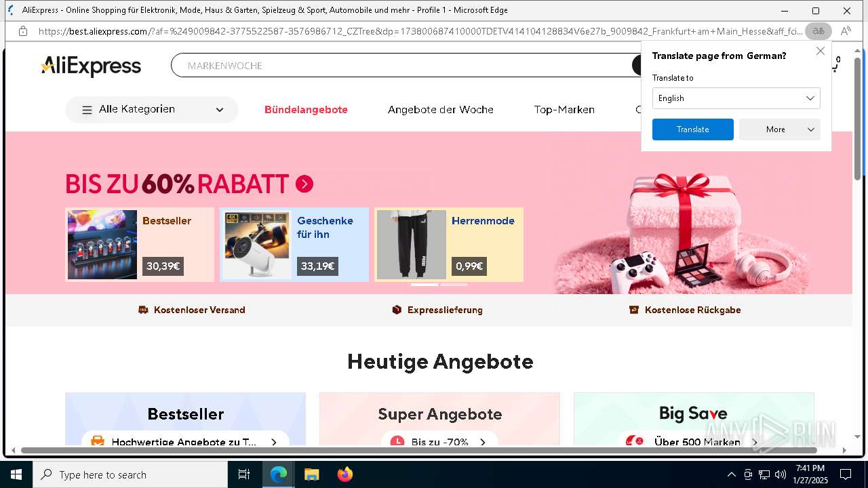The width and height of the screenshot is (868, 488).
Task: Click the Super Angebote card title
Action: tap(440, 414)
